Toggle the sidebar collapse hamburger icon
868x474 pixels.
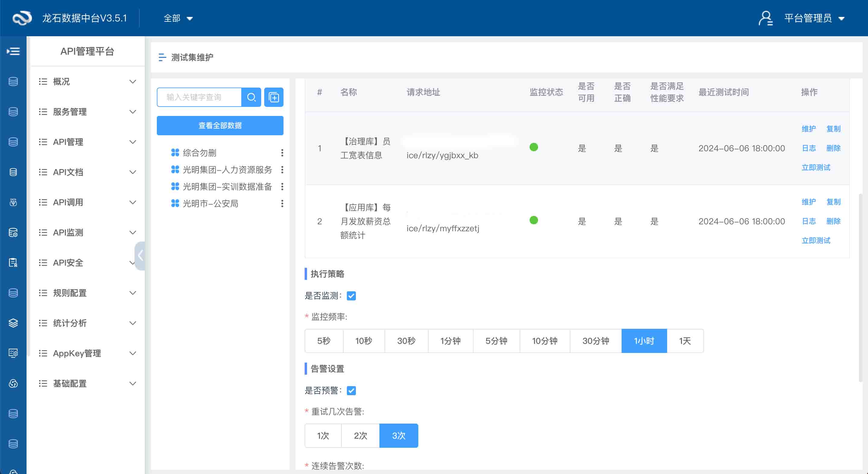click(13, 51)
